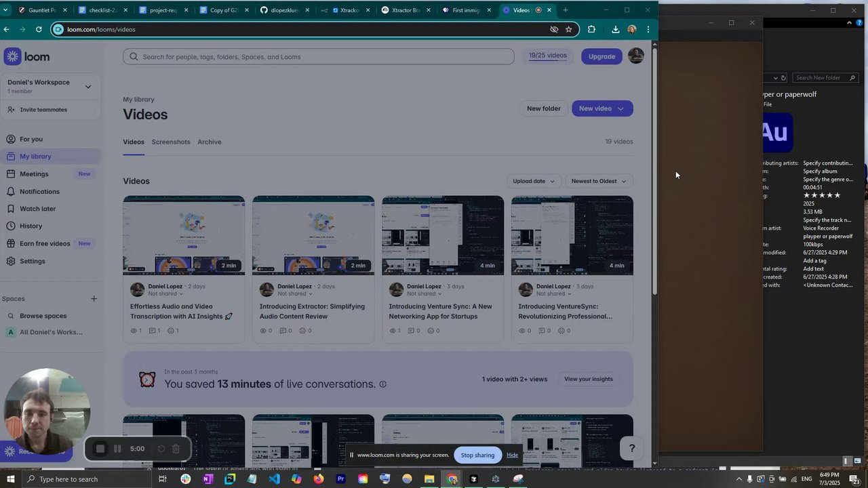Open the Newest to Oldest sort dropdown

[x=599, y=181]
